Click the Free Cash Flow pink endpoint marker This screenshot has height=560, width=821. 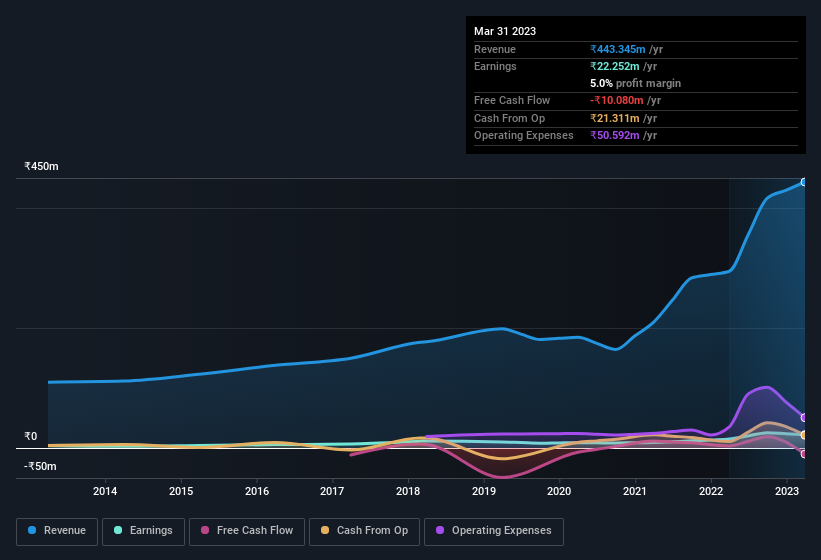[804, 454]
